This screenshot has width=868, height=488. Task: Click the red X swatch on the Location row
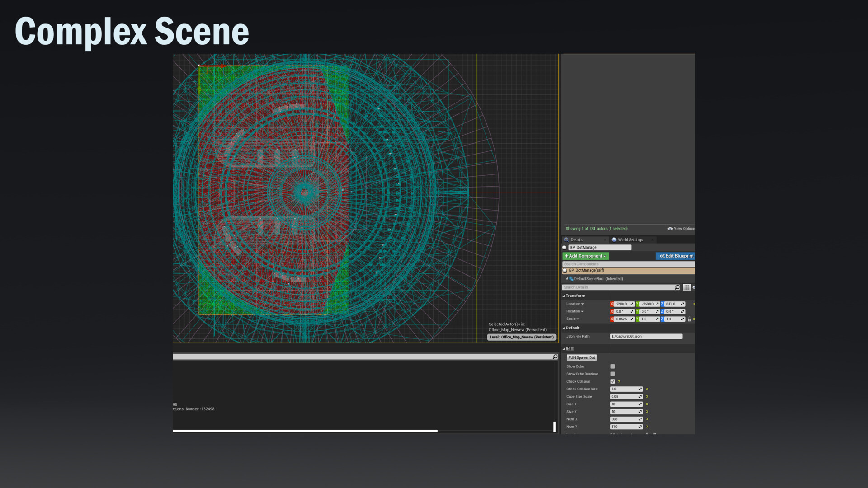612,304
